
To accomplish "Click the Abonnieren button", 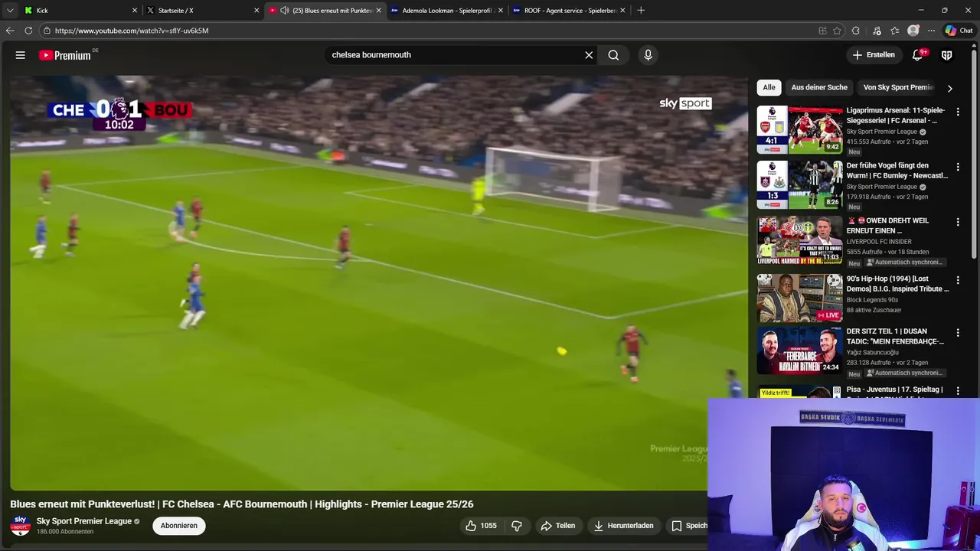I will (x=179, y=526).
